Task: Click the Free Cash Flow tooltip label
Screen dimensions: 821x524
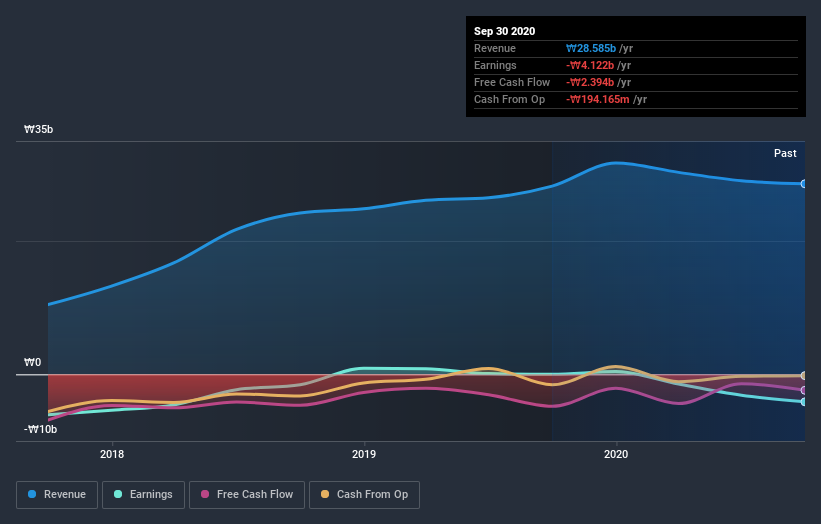Action: coord(512,82)
